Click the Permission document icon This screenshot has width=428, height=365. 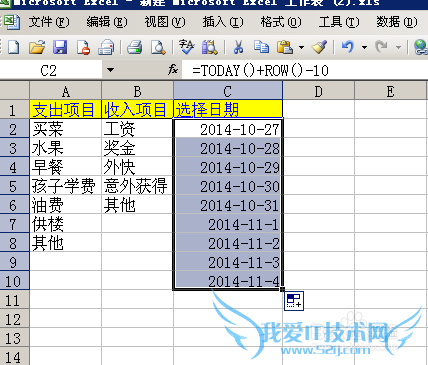coord(83,47)
